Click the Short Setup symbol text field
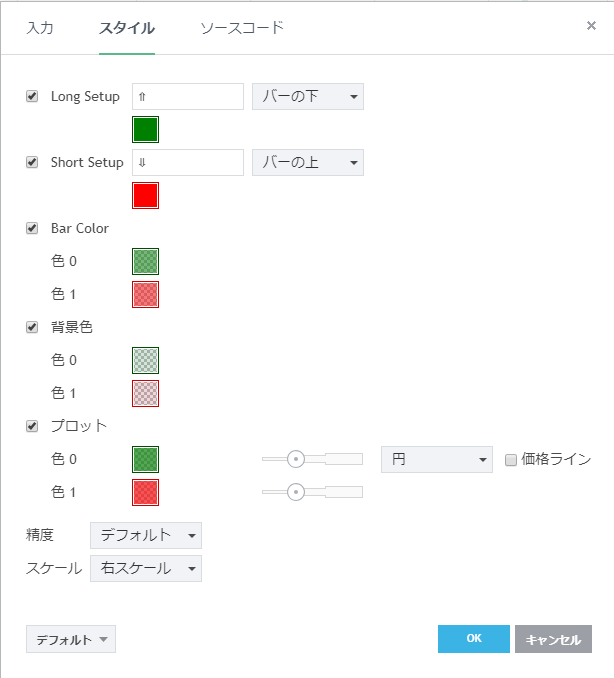Screen dimensions: 614x678 [x=188, y=162]
